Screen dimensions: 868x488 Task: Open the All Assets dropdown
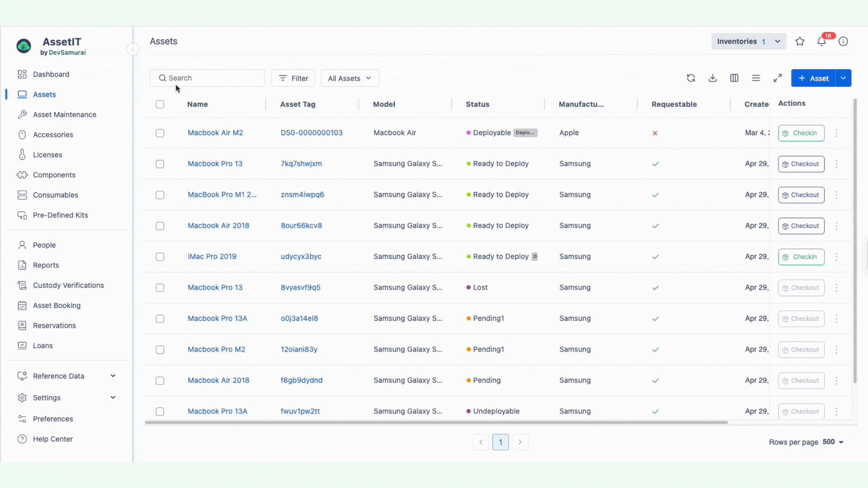coord(349,78)
